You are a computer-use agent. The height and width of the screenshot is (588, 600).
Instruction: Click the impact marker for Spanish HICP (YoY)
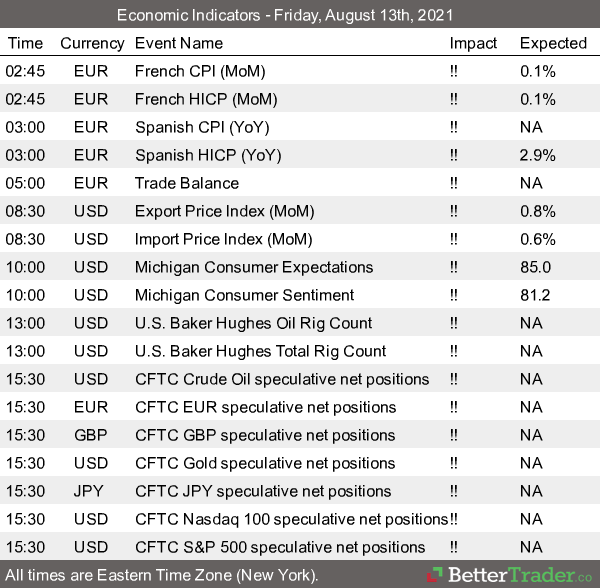click(x=455, y=155)
